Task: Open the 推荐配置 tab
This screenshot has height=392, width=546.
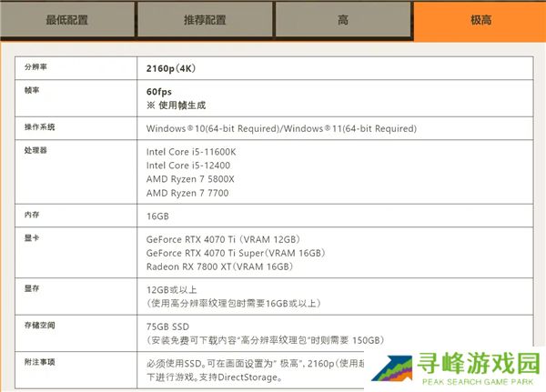Action: tap(205, 19)
